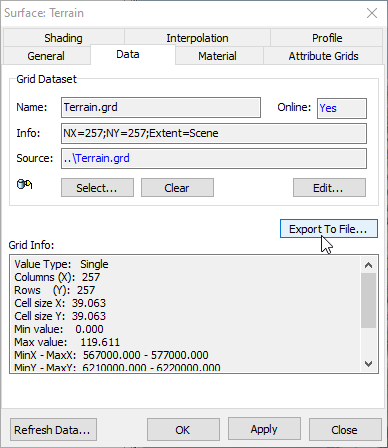Click the 'Cell size X: 39.063' line

tap(60, 303)
